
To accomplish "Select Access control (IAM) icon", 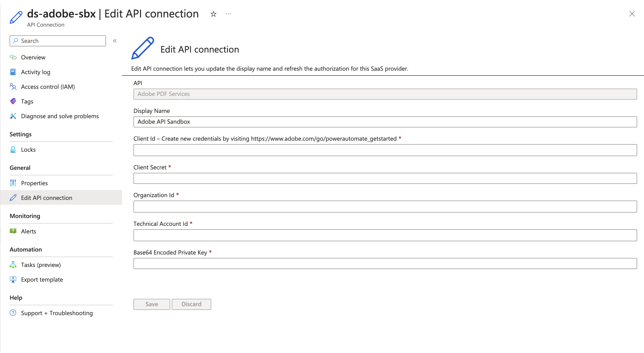I will click(13, 87).
